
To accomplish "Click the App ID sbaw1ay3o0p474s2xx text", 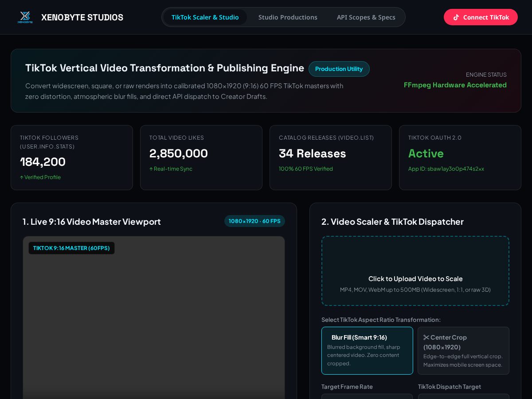I will 446,169.
